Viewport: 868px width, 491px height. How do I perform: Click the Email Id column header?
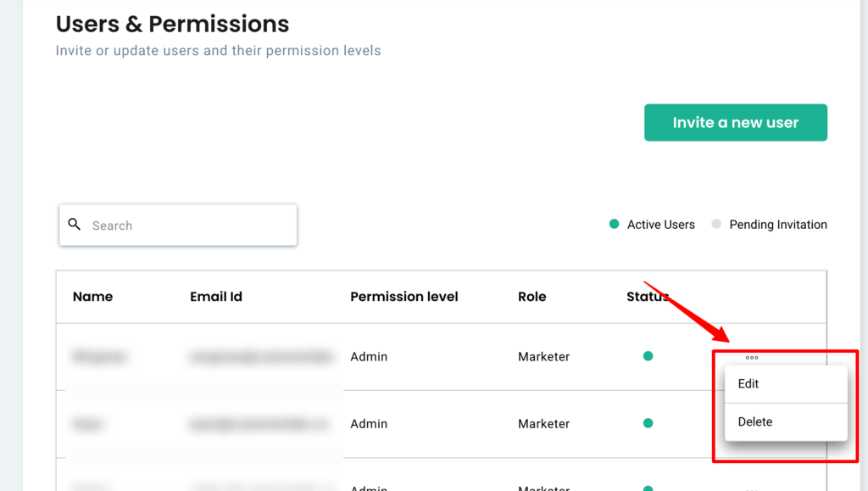click(x=216, y=297)
